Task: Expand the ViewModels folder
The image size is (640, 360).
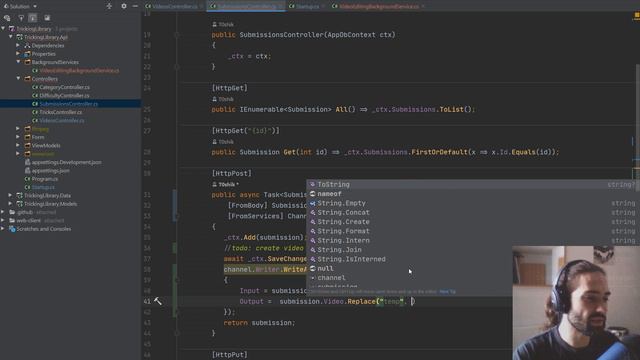Action: tap(18, 145)
